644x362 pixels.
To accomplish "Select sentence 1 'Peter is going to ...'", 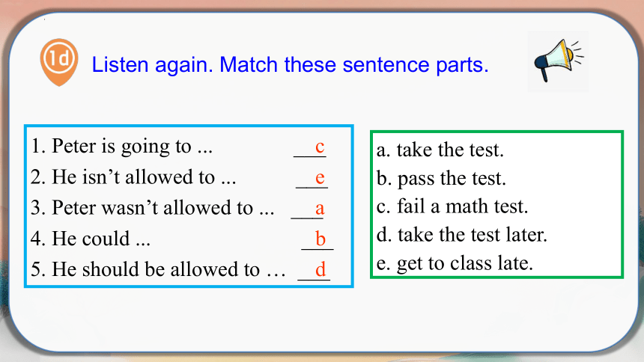I will [x=121, y=146].
